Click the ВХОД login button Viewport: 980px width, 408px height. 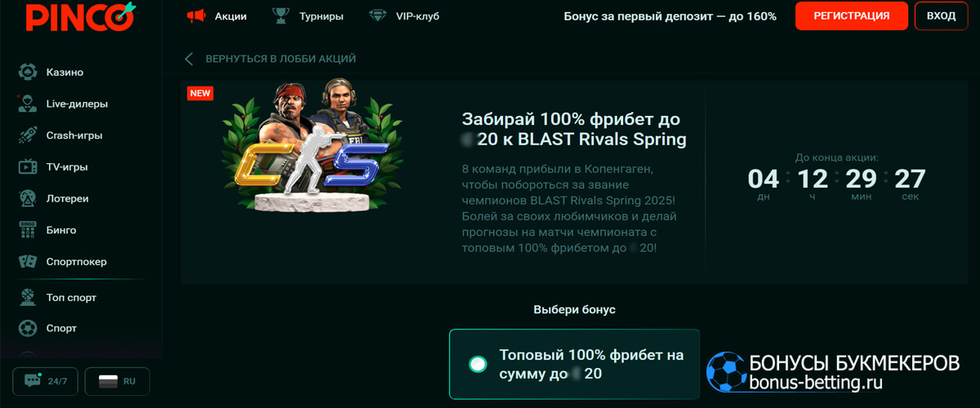pos(941,16)
